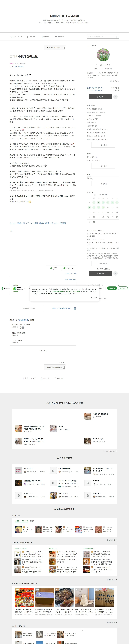Open the ピグの部屋 link
This screenshot has width=129, height=644.
point(109,69)
